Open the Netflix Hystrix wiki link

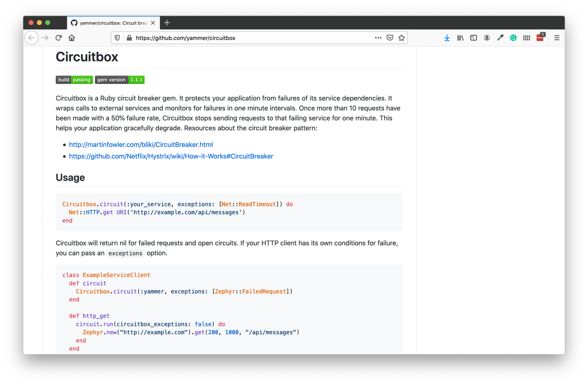pos(171,156)
